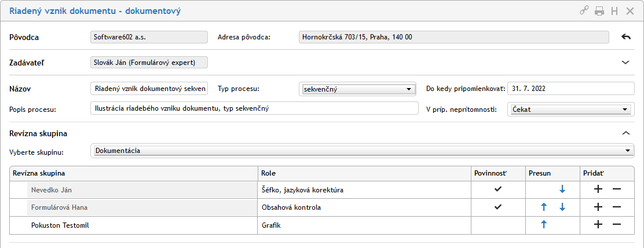
Task: Move Formulárová Hana up with arrow
Action: point(544,207)
